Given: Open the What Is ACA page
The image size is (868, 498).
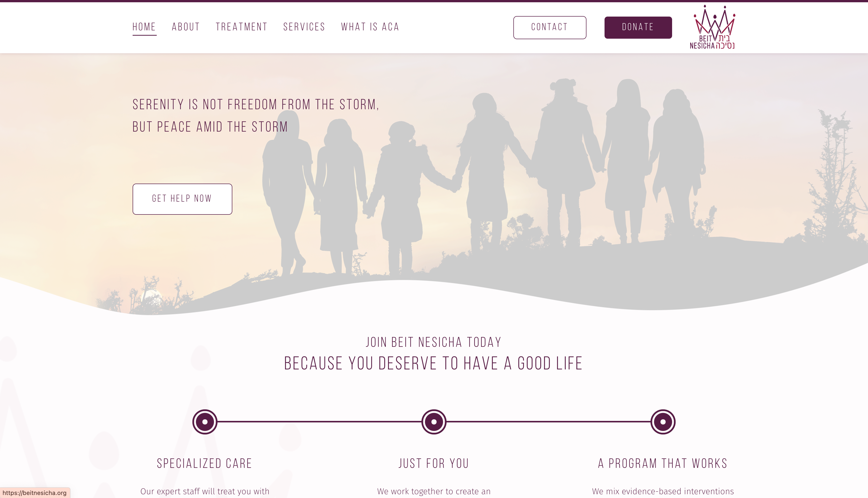Looking at the screenshot, I should point(370,27).
